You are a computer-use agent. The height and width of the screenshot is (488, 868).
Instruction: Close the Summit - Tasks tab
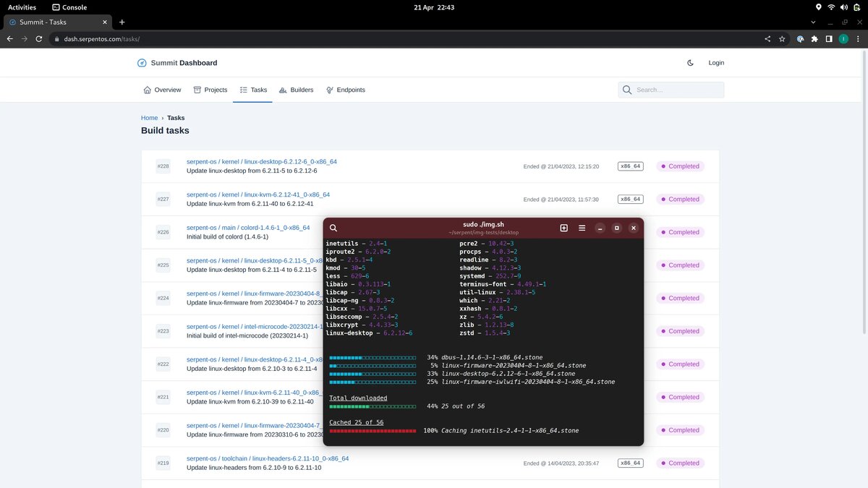coord(105,22)
